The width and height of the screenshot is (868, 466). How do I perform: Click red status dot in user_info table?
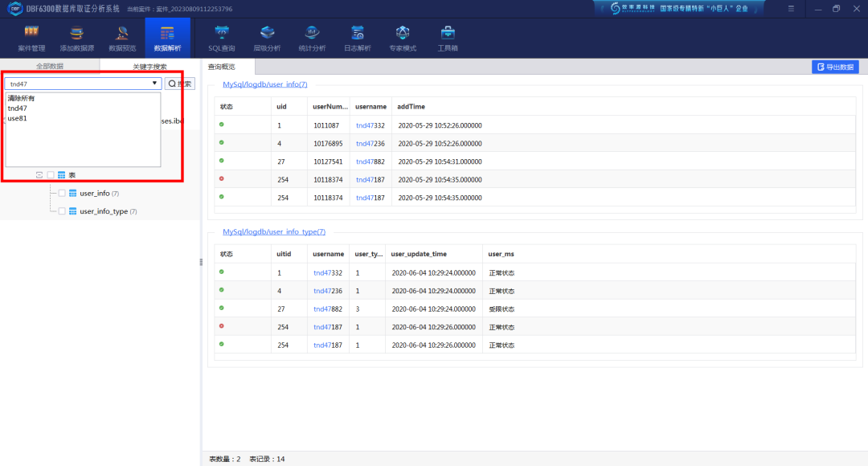pos(222,178)
